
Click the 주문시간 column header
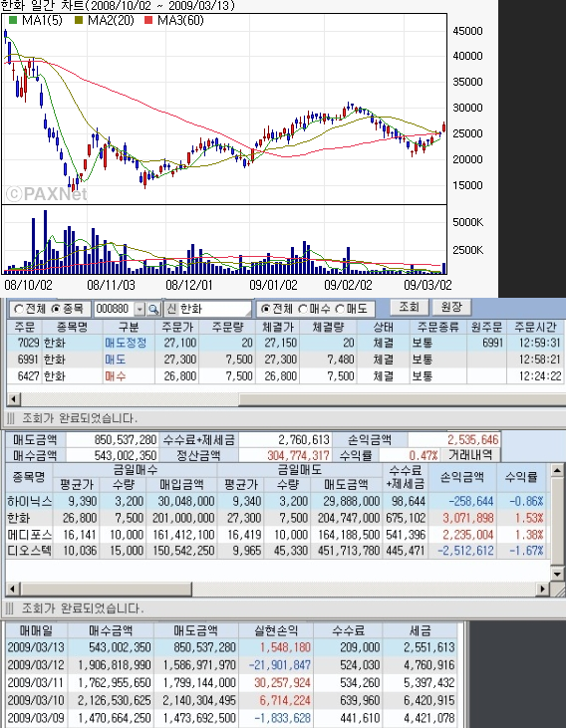tap(535, 327)
